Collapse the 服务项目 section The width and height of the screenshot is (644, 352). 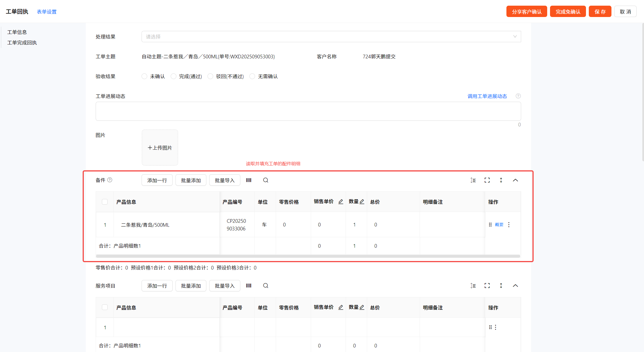point(515,286)
